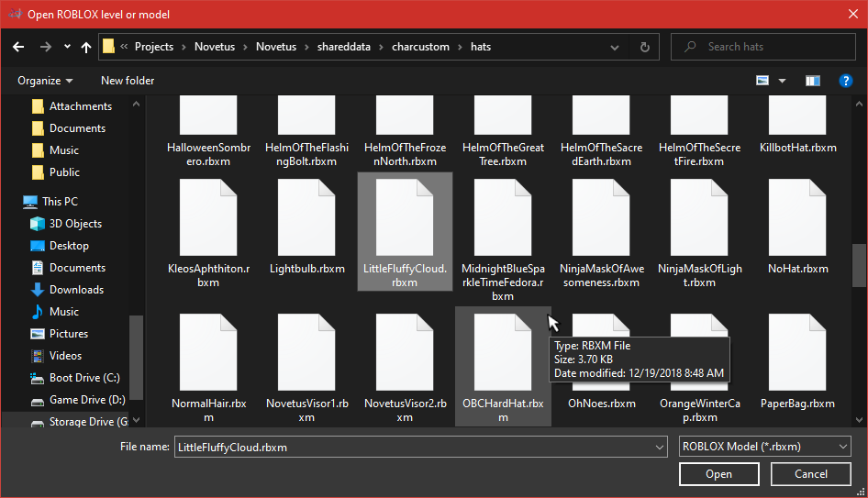Click the Refresh button in address bar
The image size is (868, 498).
pyautogui.click(x=645, y=47)
